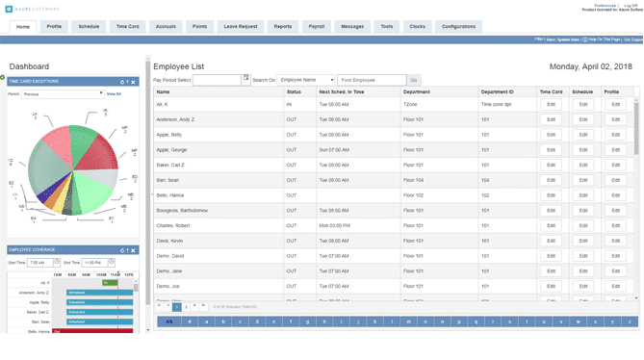This screenshot has height=360, width=644.
Task: Go to next page of employee list
Action: (x=194, y=306)
